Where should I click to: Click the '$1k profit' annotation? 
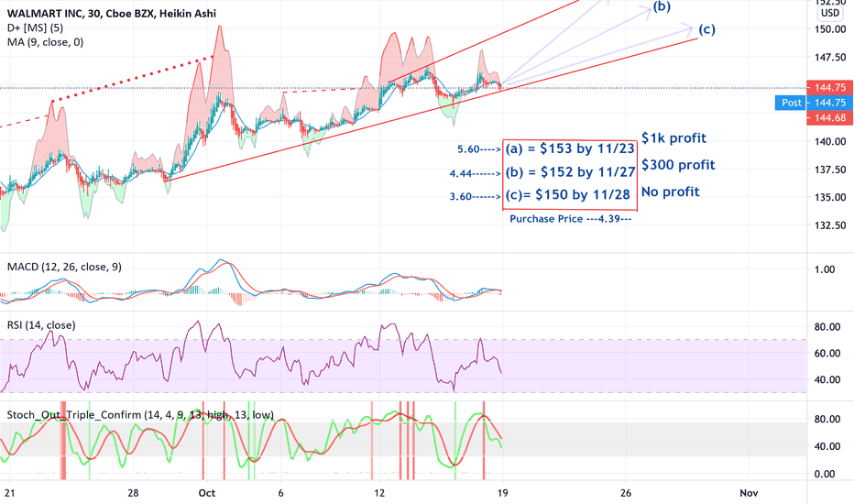(673, 138)
